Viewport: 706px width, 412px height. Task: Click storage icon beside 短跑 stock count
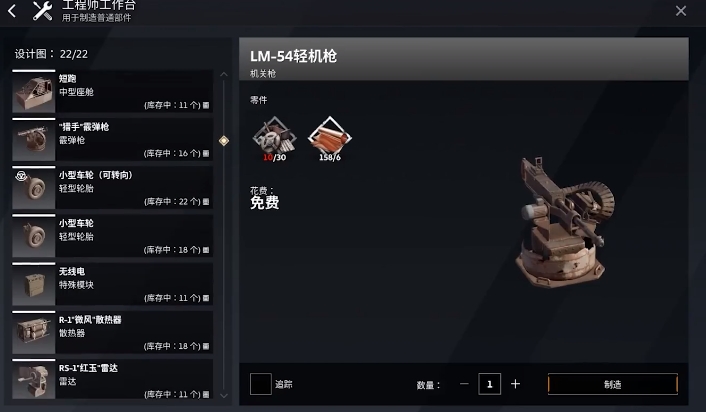click(206, 105)
